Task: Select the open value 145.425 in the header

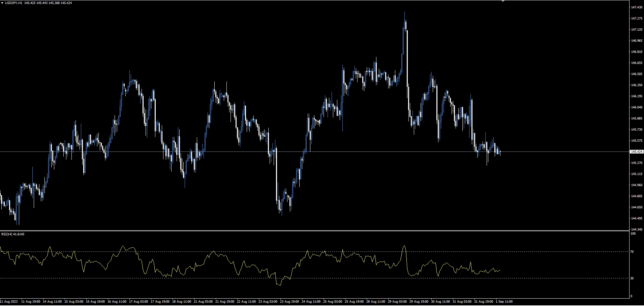Action: coord(29,3)
